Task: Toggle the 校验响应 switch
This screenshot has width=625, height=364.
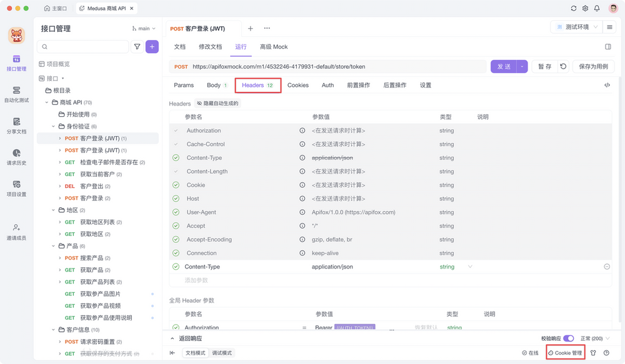Action: point(567,337)
